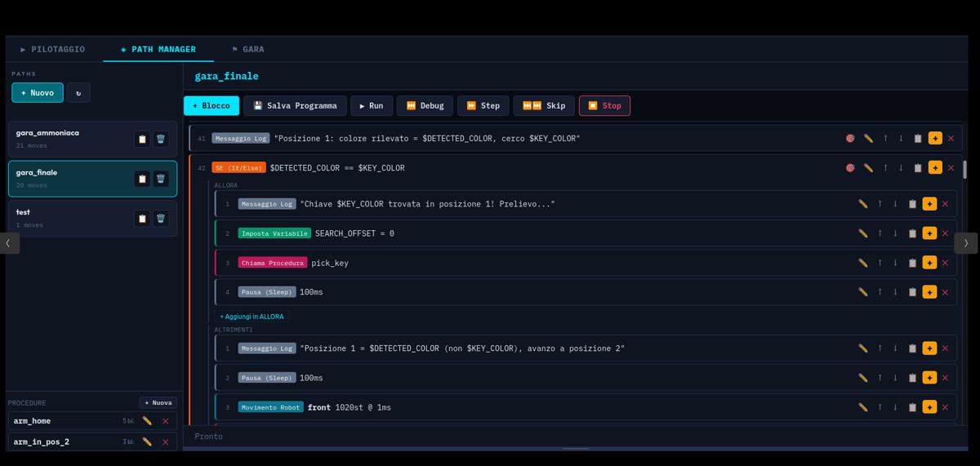This screenshot has width=980, height=466.
Task: Run the gara_finale program
Action: [x=372, y=106]
